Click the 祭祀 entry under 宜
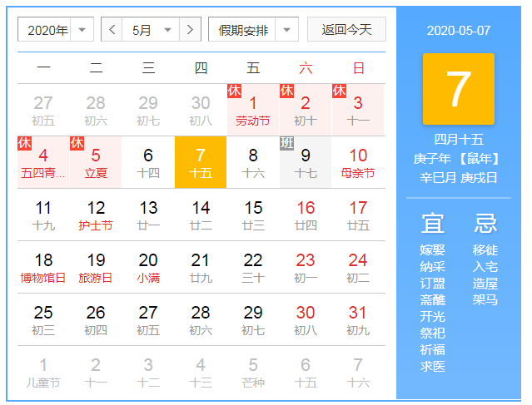This screenshot has width=532, height=405. click(432, 333)
